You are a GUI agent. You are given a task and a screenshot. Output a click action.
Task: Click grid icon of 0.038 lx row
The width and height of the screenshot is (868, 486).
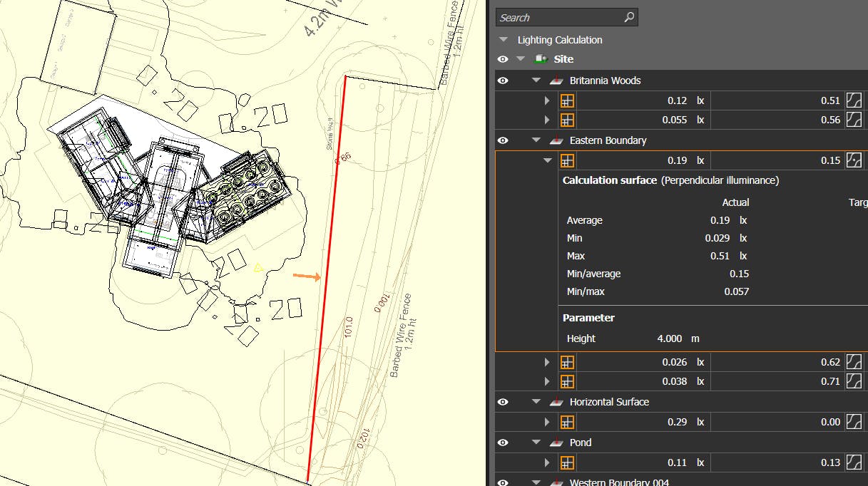[x=567, y=381]
